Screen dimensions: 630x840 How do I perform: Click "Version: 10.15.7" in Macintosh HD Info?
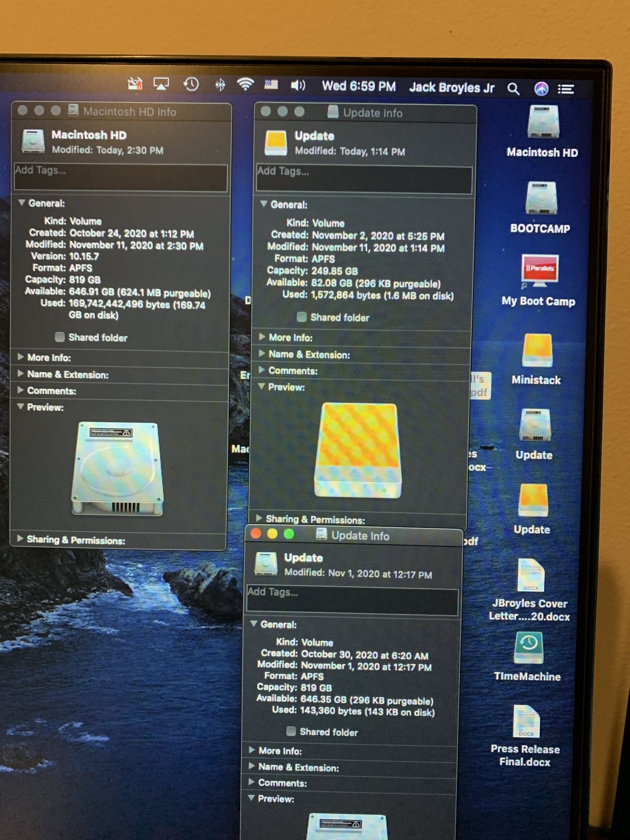click(x=65, y=256)
